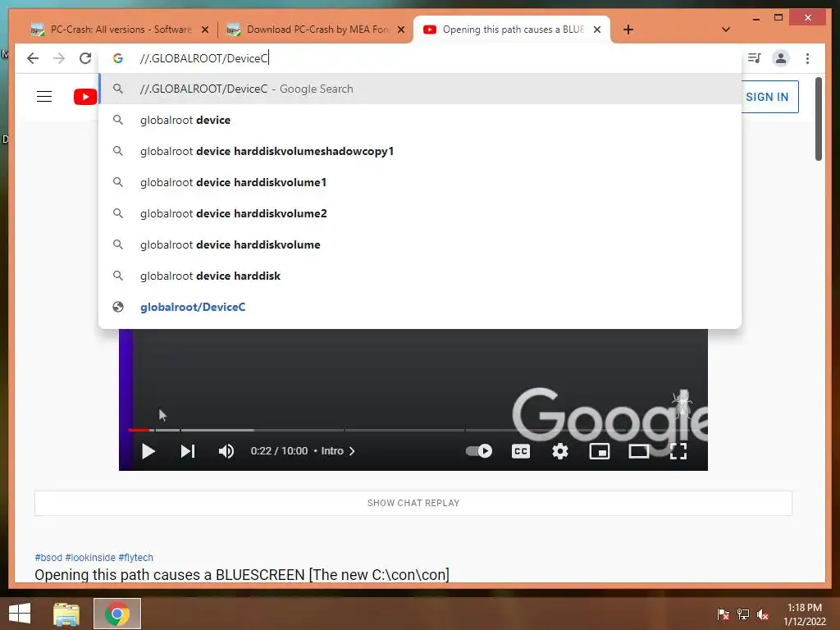840x630 pixels.
Task: Click the video title text
Action: click(242, 574)
